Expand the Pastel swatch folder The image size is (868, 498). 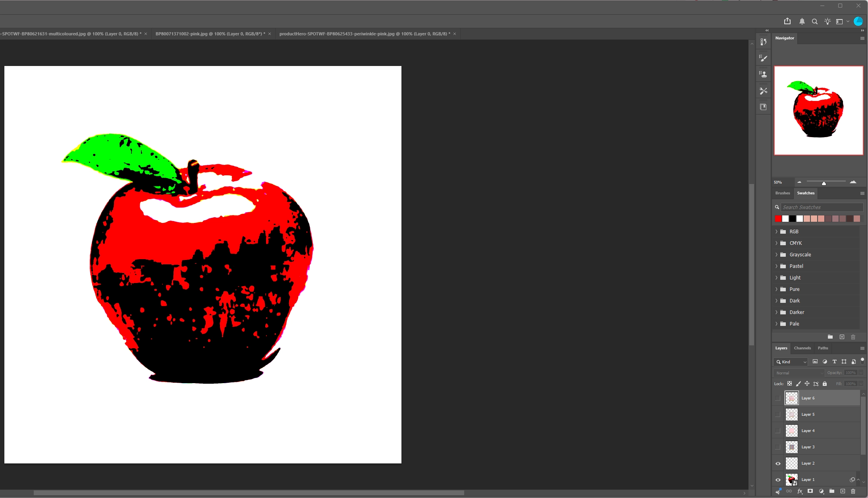pyautogui.click(x=777, y=266)
